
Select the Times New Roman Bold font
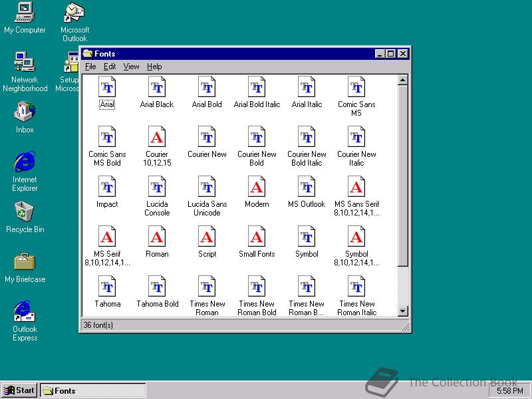coord(257,287)
